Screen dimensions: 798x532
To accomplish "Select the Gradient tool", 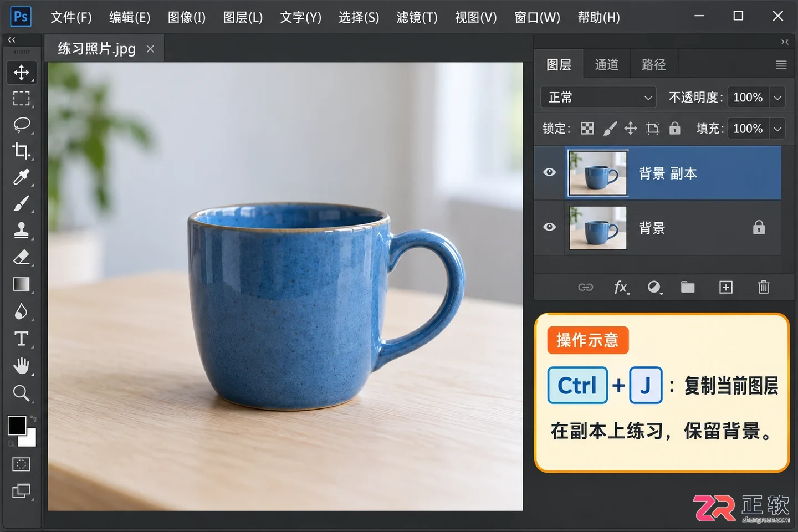I will pos(22,284).
